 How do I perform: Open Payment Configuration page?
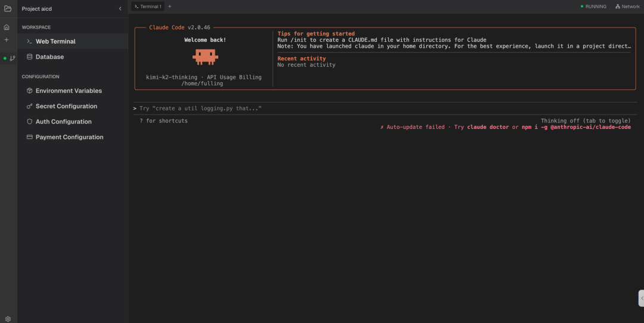pos(69,137)
